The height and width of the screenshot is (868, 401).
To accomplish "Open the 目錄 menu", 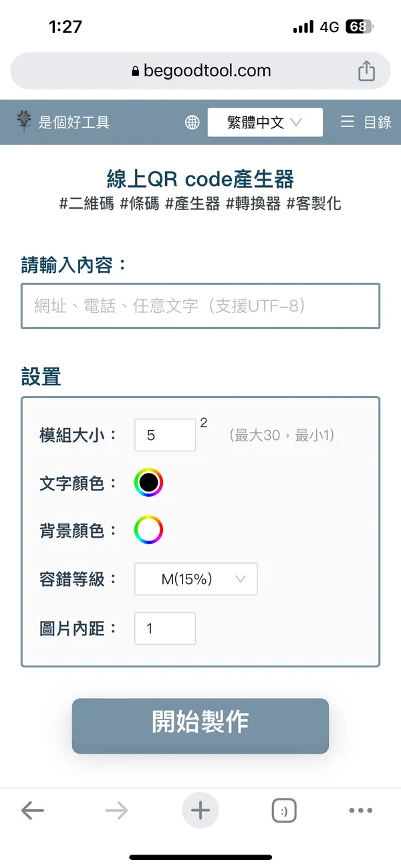I will pos(377,122).
